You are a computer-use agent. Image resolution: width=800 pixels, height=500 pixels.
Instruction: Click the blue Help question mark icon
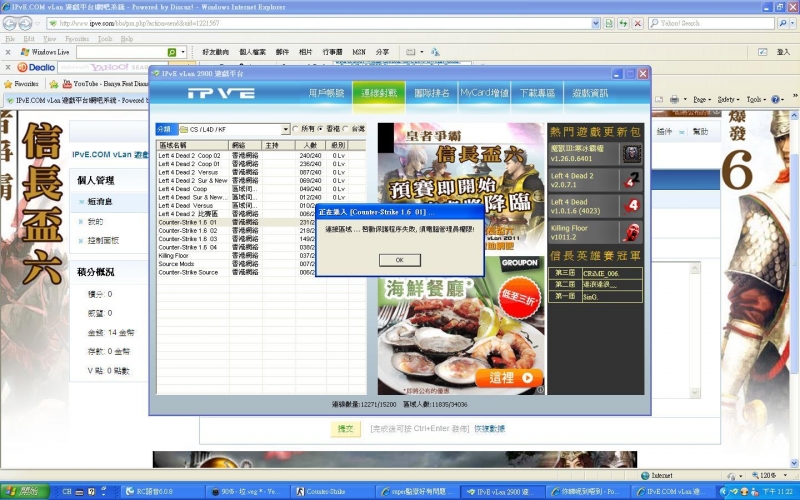pos(775,99)
